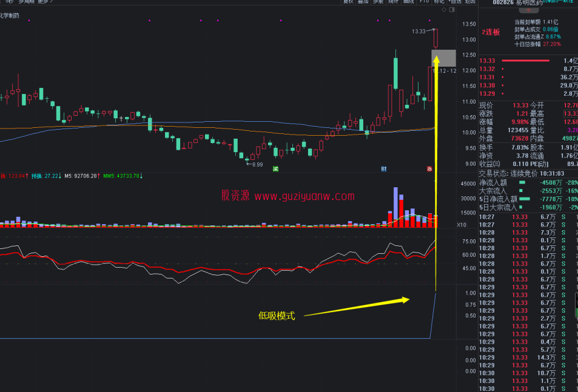Click the 涨跌 1.21 value

[522, 114]
